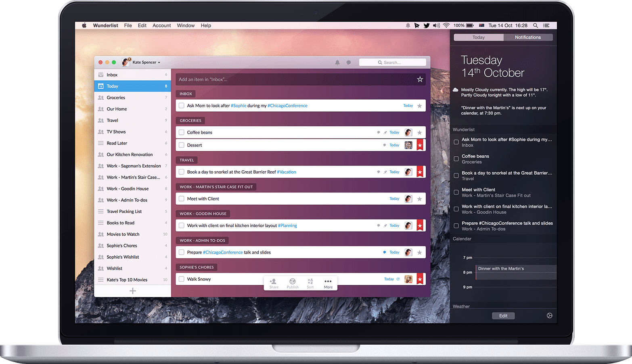Check off the Meet with Client task
Viewport: 632px width, 364px height.
tap(182, 199)
